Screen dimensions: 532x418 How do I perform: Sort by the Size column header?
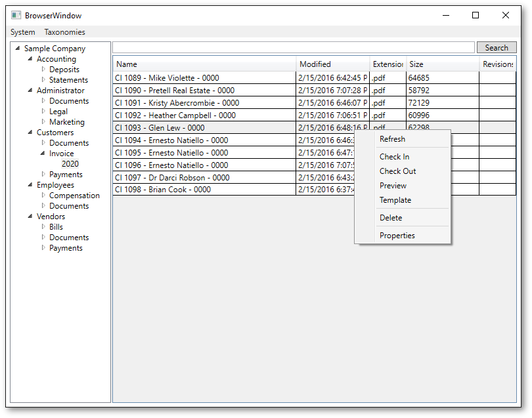point(443,64)
